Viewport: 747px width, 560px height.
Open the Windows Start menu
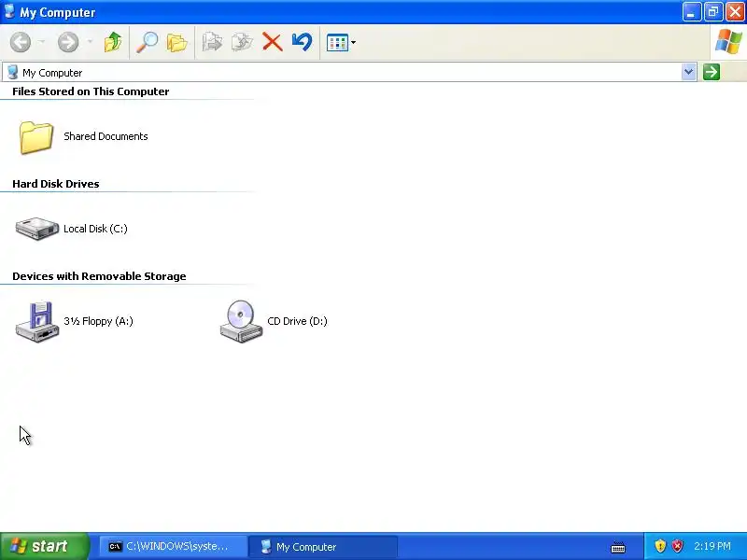[x=44, y=546]
